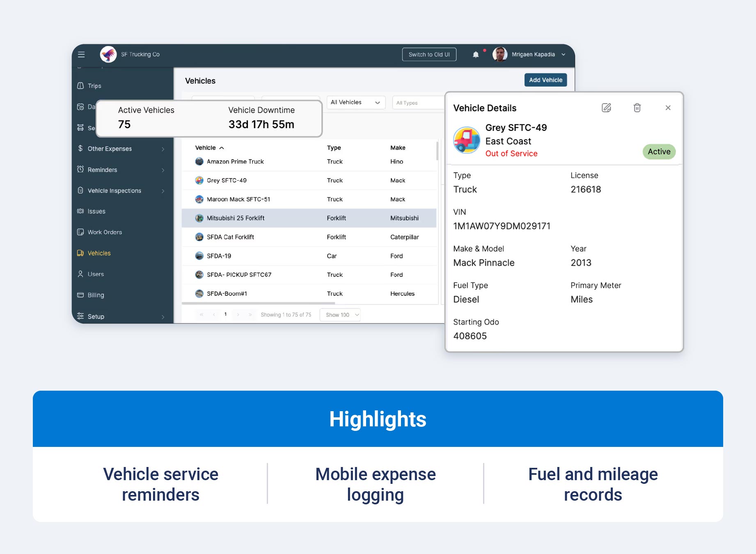
Task: Open the All Vehicles filter dropdown
Action: (356, 102)
